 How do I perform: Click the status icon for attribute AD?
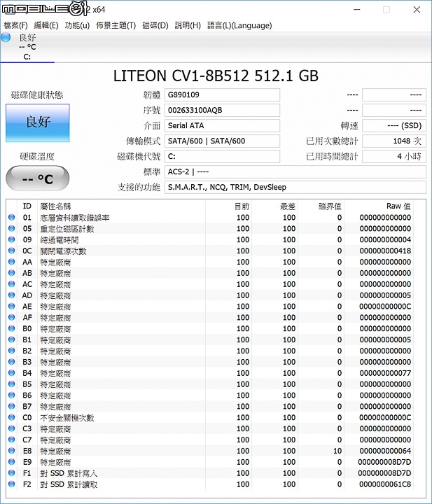click(12, 295)
